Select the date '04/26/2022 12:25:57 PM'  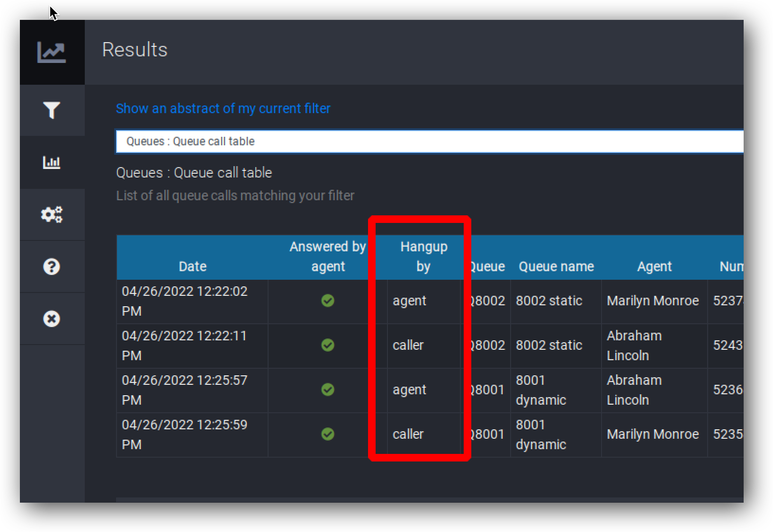click(185, 390)
